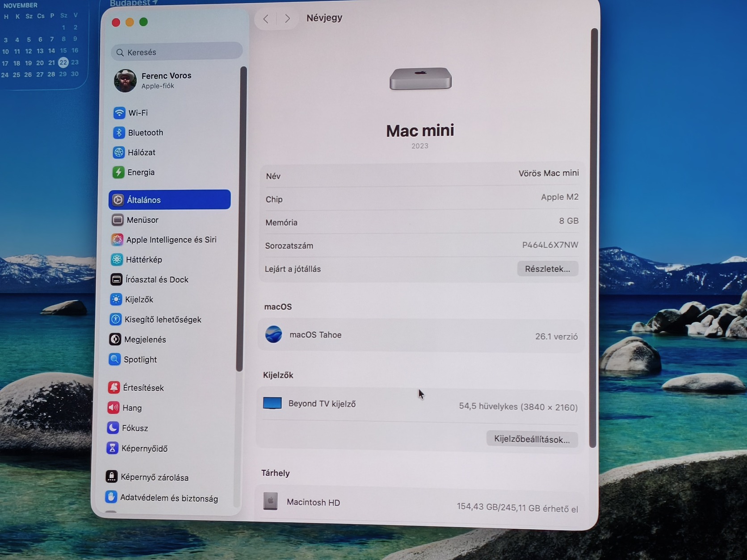Click the 26.1 verzió text
Screen dimensions: 747x560
pos(556,336)
